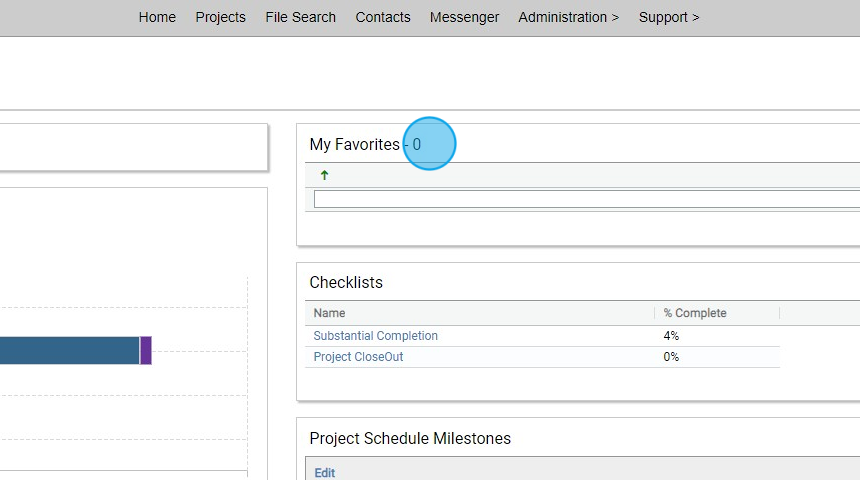Click the My Favorites count number 0

(x=417, y=144)
